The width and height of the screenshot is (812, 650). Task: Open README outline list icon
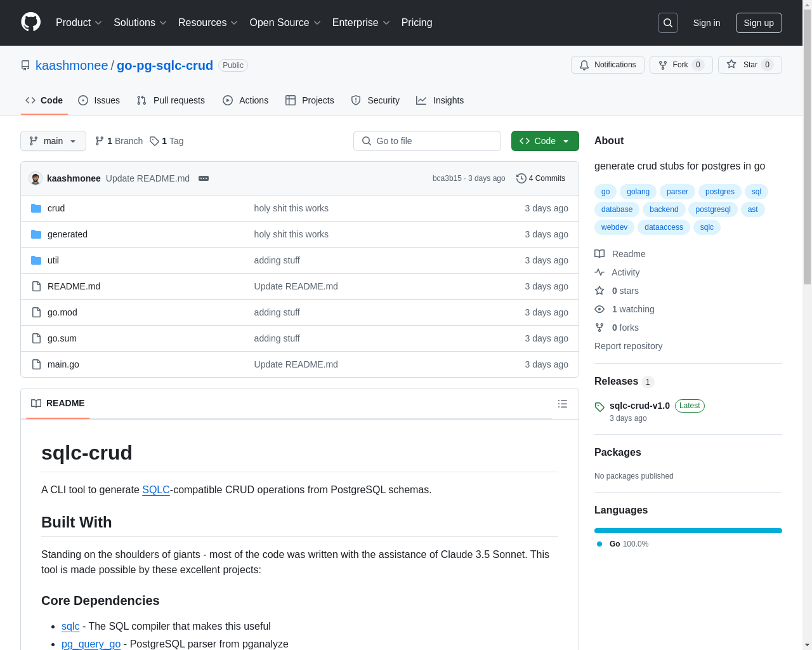pos(562,404)
